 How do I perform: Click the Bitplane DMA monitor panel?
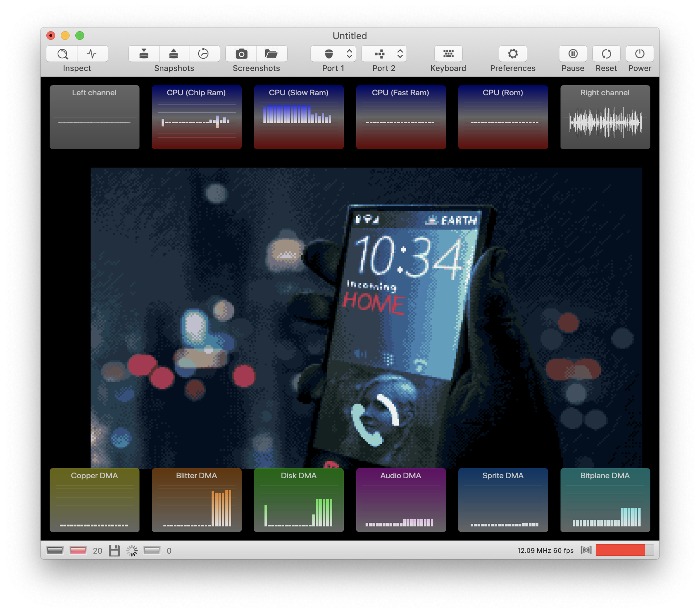point(605,500)
